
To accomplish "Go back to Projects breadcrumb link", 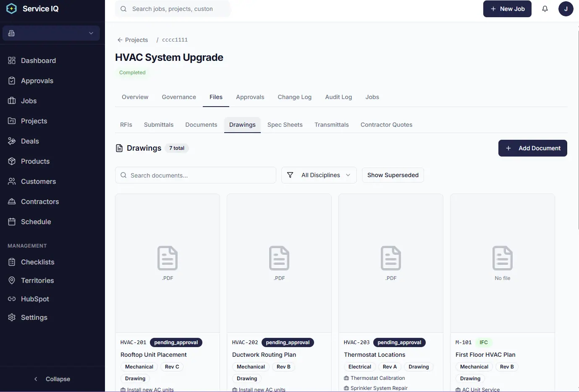I will click(132, 40).
